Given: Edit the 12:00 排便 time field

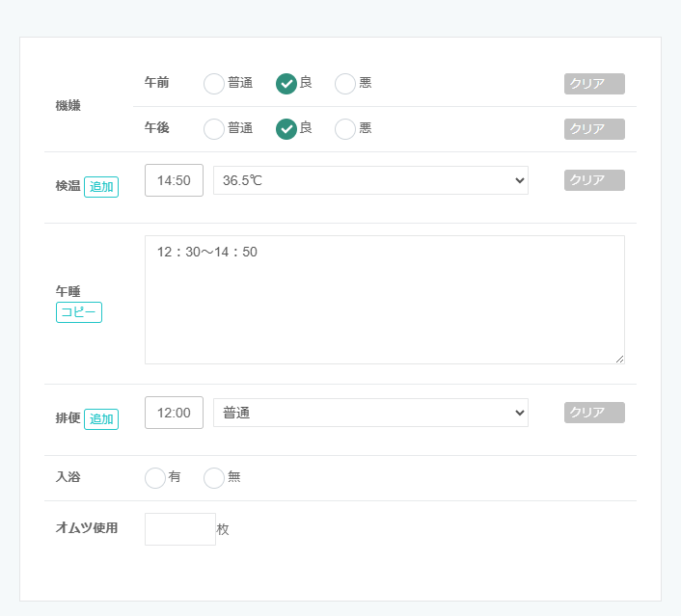Looking at the screenshot, I should (x=175, y=413).
